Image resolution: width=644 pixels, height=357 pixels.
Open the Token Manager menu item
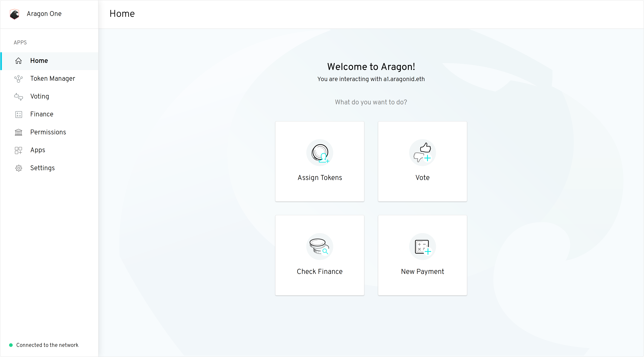coord(52,78)
